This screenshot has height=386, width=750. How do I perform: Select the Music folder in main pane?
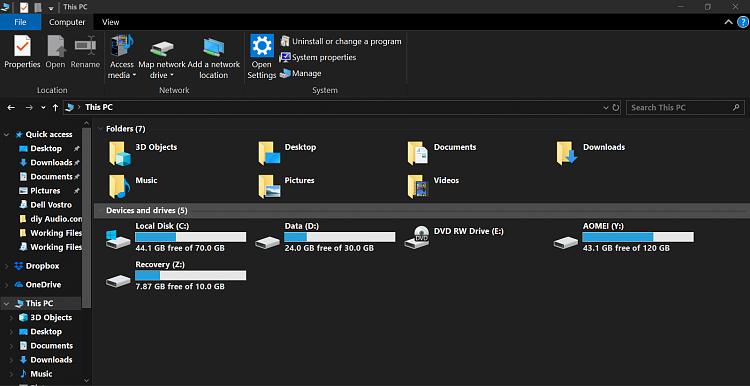(132, 187)
